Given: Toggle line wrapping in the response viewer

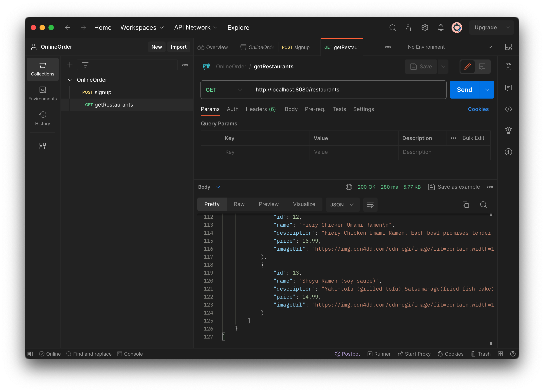Looking at the screenshot, I should pyautogui.click(x=370, y=205).
